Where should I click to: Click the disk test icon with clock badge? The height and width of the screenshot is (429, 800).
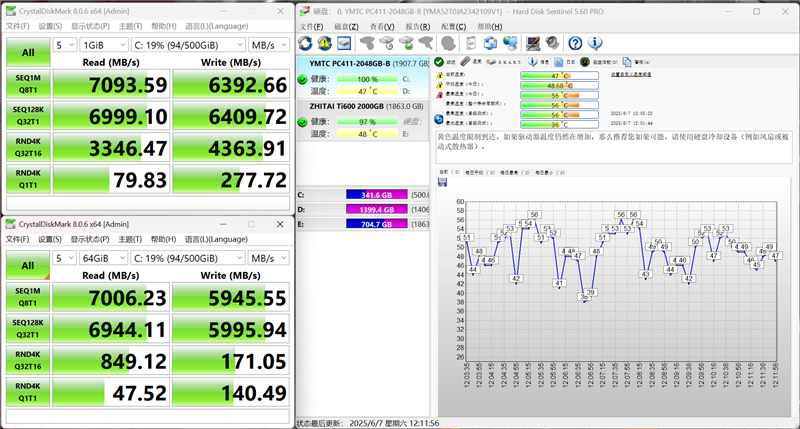coord(387,44)
